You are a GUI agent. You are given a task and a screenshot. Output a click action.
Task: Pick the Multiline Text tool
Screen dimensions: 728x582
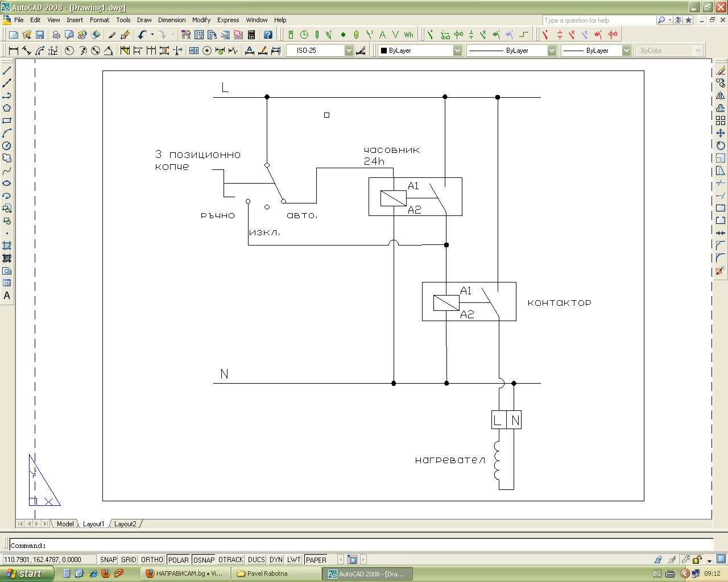[x=7, y=296]
